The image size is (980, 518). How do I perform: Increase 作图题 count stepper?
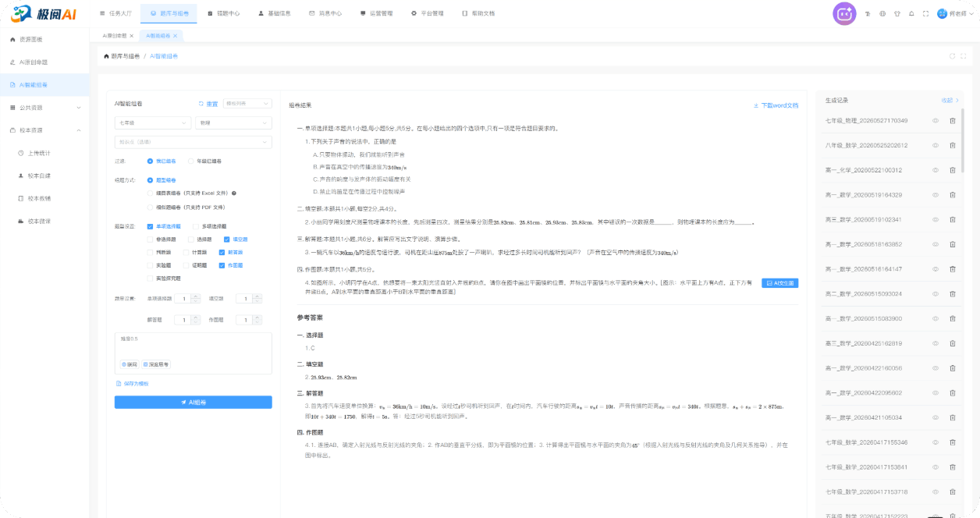258,317
